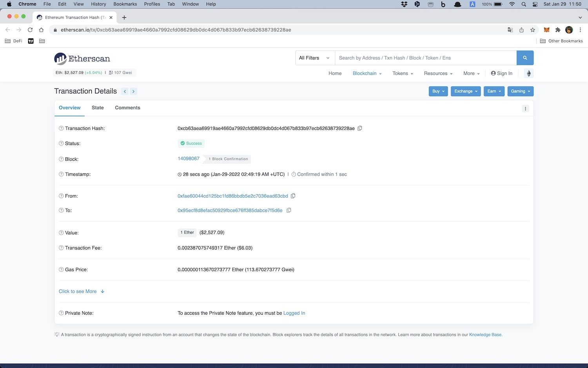Copy the To address
Image resolution: width=588 pixels, height=368 pixels.
tap(289, 210)
